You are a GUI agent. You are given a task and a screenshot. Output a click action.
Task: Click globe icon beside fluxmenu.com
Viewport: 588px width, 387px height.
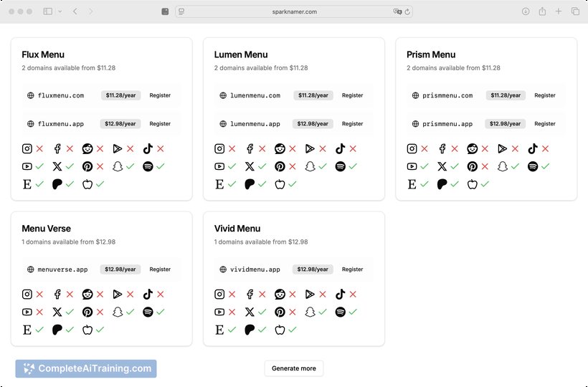pyautogui.click(x=31, y=95)
